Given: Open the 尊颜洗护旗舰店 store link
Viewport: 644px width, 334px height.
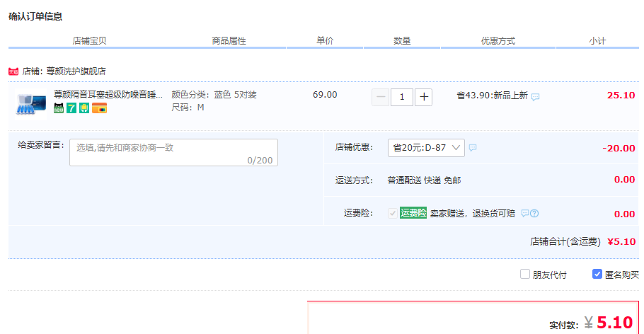Looking at the screenshot, I should point(76,71).
